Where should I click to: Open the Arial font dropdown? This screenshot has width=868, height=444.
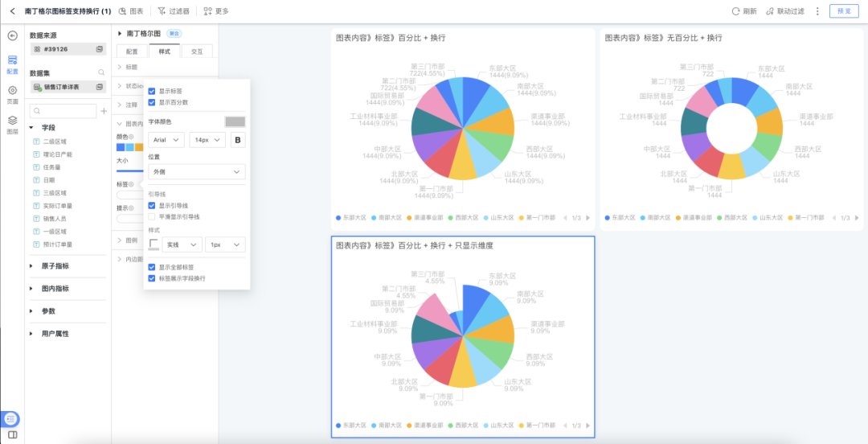click(x=166, y=140)
